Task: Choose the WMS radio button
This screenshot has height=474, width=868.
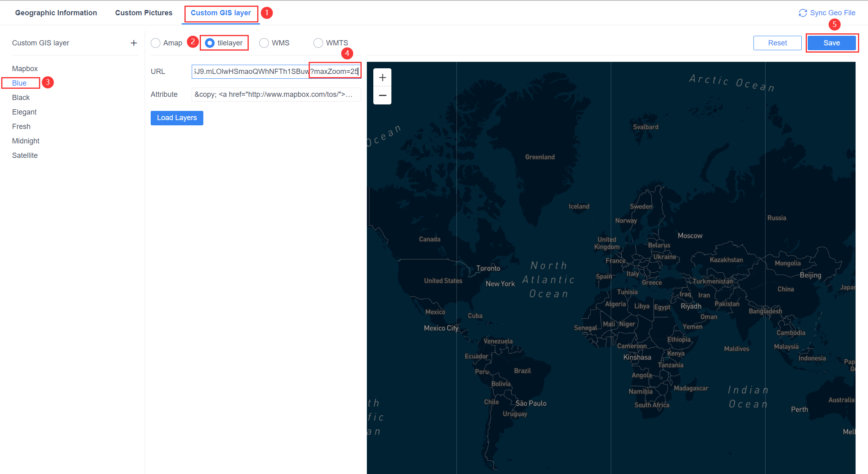Action: [x=264, y=43]
